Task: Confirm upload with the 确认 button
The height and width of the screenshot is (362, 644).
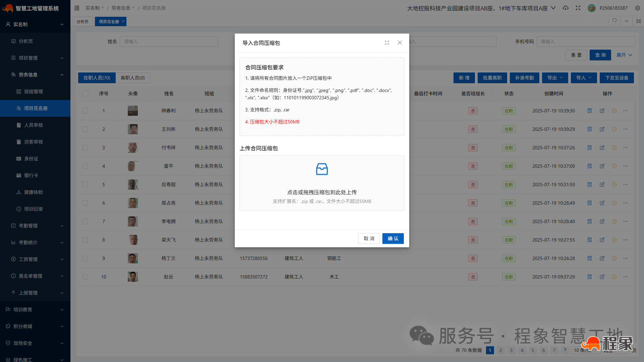Action: coord(393,238)
